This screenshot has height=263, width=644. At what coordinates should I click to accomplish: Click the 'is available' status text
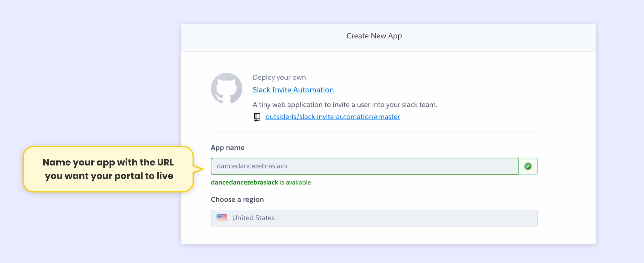(x=295, y=183)
